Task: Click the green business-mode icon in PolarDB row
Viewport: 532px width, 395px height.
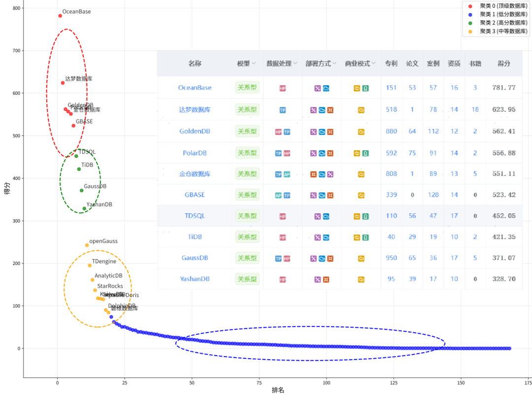Action: click(x=366, y=153)
